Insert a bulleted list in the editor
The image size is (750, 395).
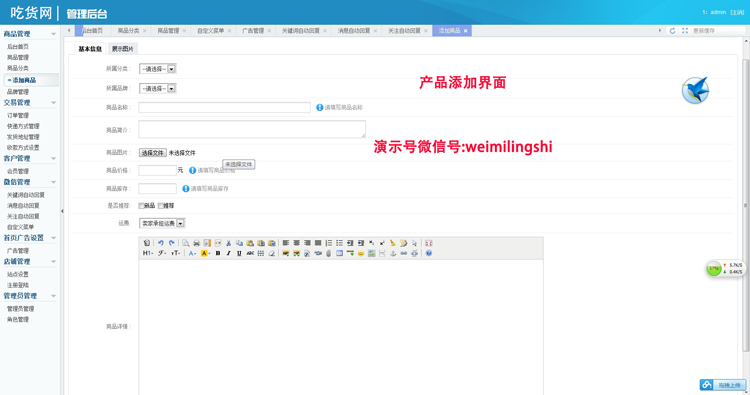339,243
